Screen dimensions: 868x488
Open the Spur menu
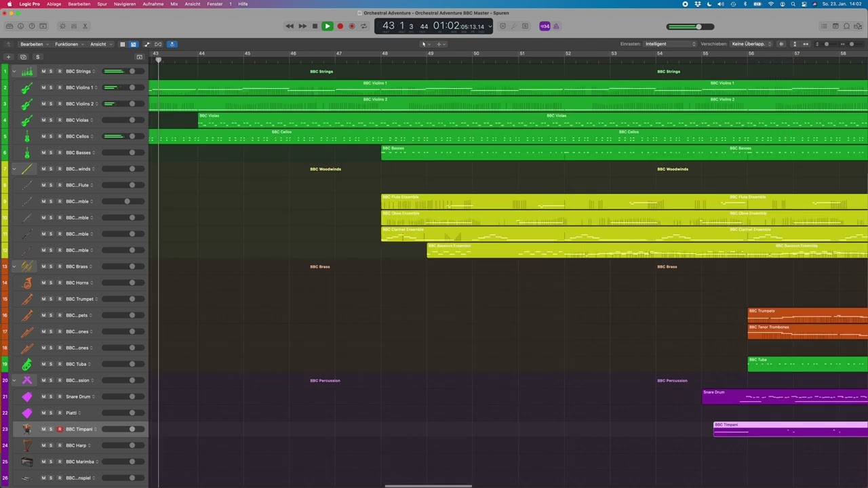(102, 4)
